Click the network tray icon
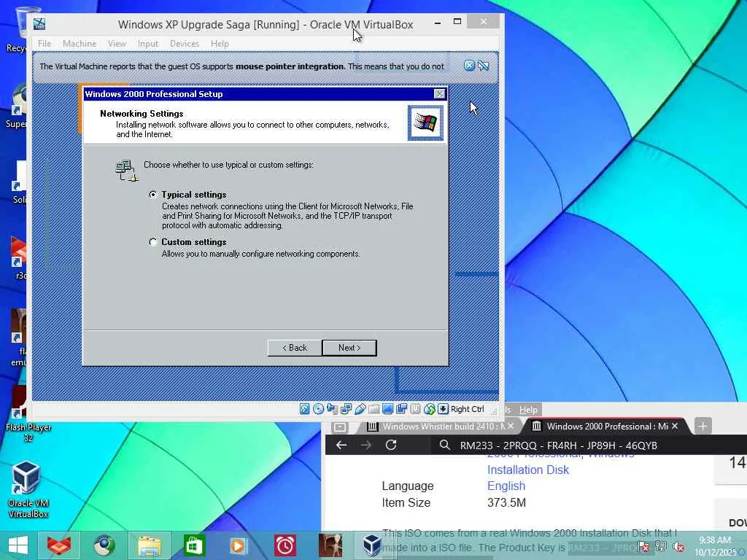747x560 pixels. coord(661,545)
